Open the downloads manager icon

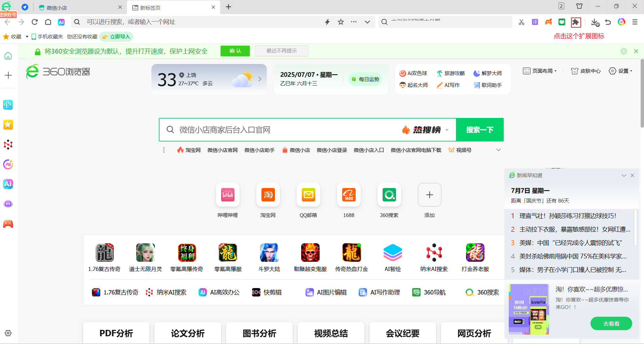pos(595,22)
